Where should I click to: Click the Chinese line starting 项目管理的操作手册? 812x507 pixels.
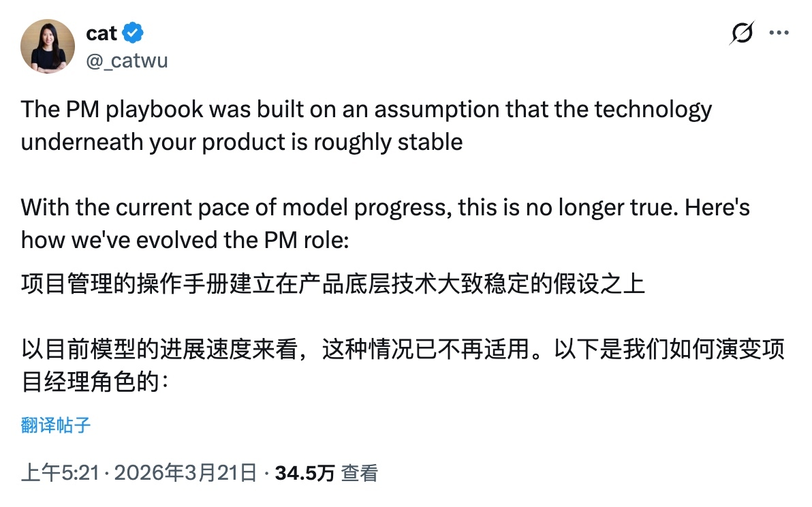(332, 283)
